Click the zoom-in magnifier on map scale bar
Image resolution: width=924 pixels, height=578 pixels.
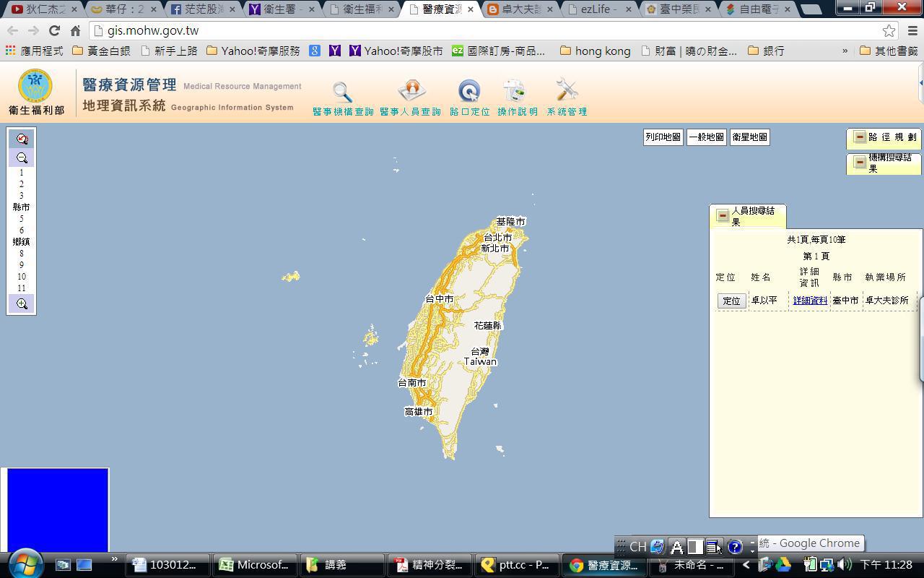tap(22, 304)
